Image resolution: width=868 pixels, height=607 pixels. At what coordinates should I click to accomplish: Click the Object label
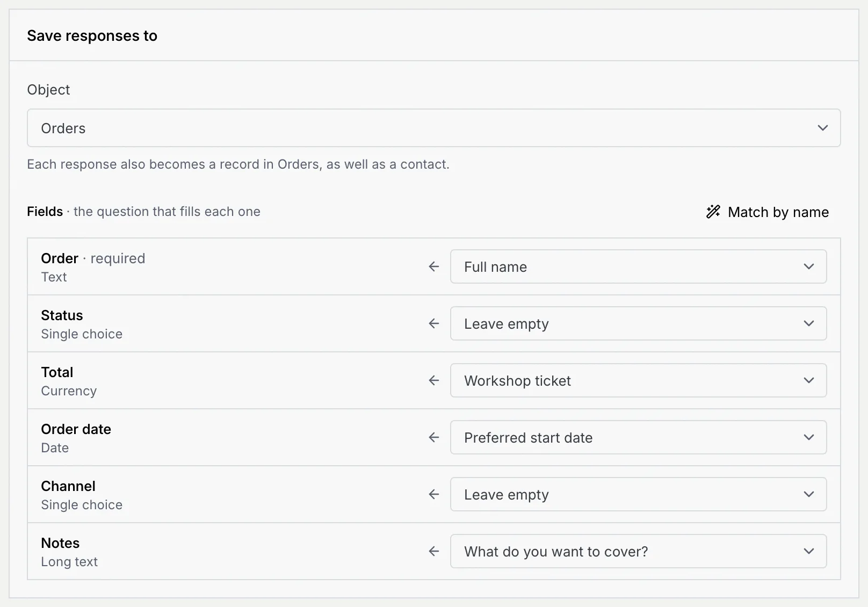[48, 90]
